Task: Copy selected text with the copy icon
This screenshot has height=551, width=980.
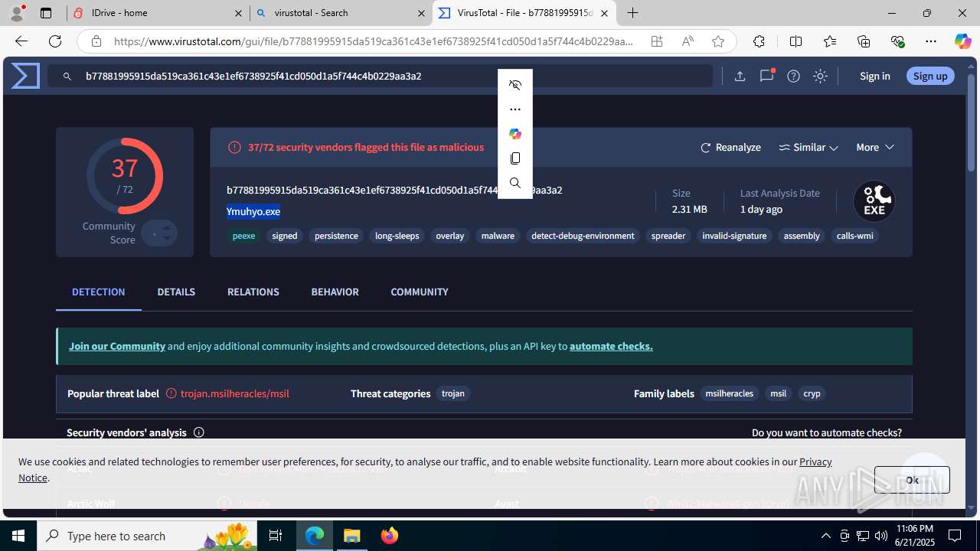Action: 515,158
